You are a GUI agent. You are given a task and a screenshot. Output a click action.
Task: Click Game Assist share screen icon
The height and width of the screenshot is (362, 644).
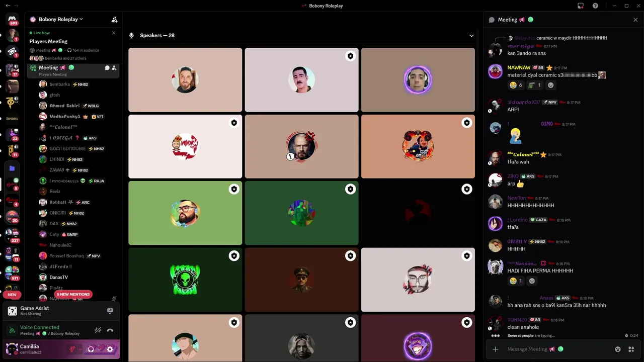[110, 311]
